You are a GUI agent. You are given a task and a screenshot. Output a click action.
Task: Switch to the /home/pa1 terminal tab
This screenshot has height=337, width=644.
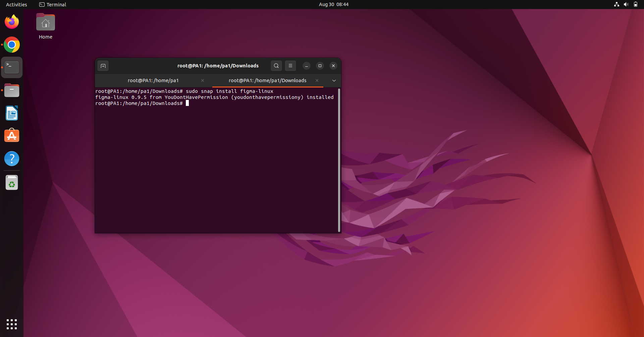pyautogui.click(x=153, y=80)
